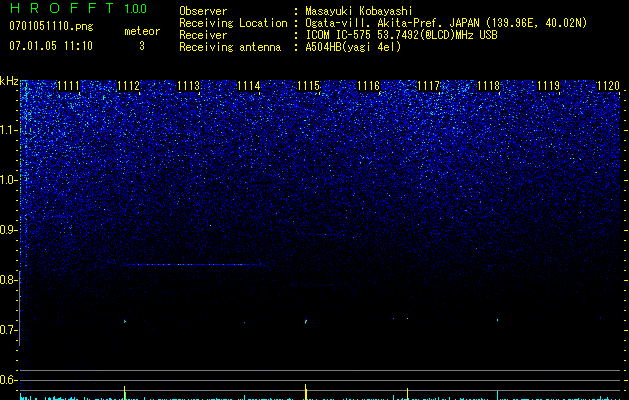Click the 1113 time marker

coord(189,86)
